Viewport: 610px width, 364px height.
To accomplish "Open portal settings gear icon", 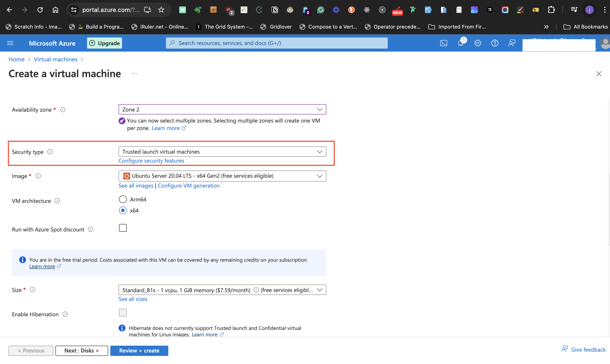I will [x=478, y=43].
